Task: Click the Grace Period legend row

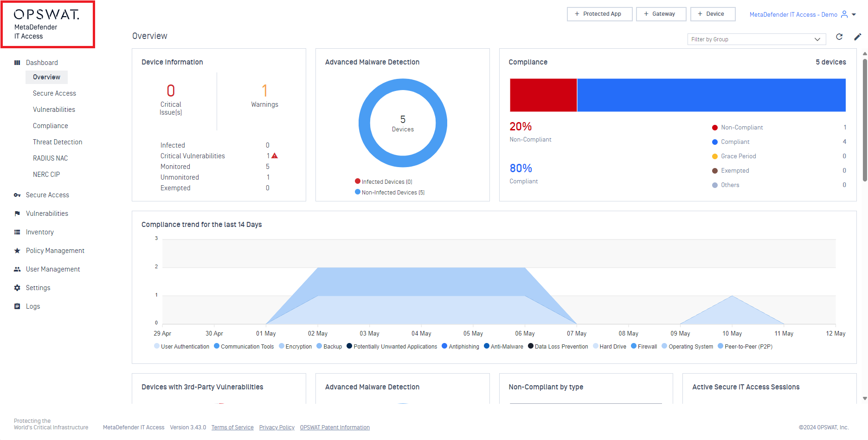Action: point(779,156)
